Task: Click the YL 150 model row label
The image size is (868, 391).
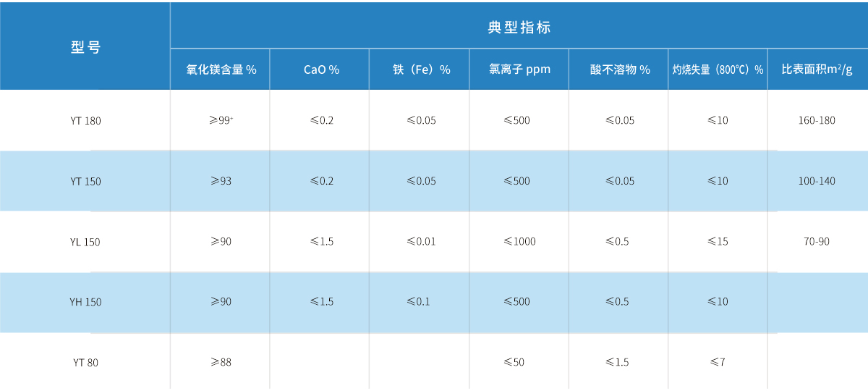Action: 85,242
